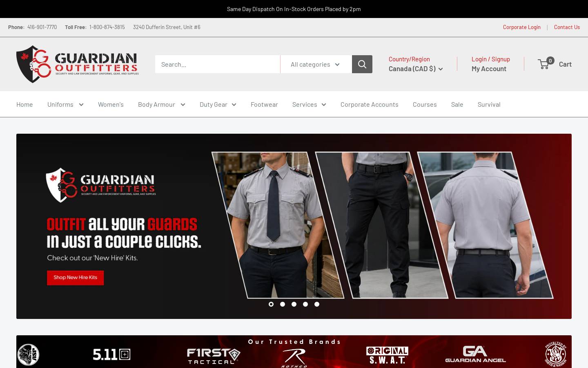
Task: Click the grey shirt with tie photo
Action: (278, 225)
